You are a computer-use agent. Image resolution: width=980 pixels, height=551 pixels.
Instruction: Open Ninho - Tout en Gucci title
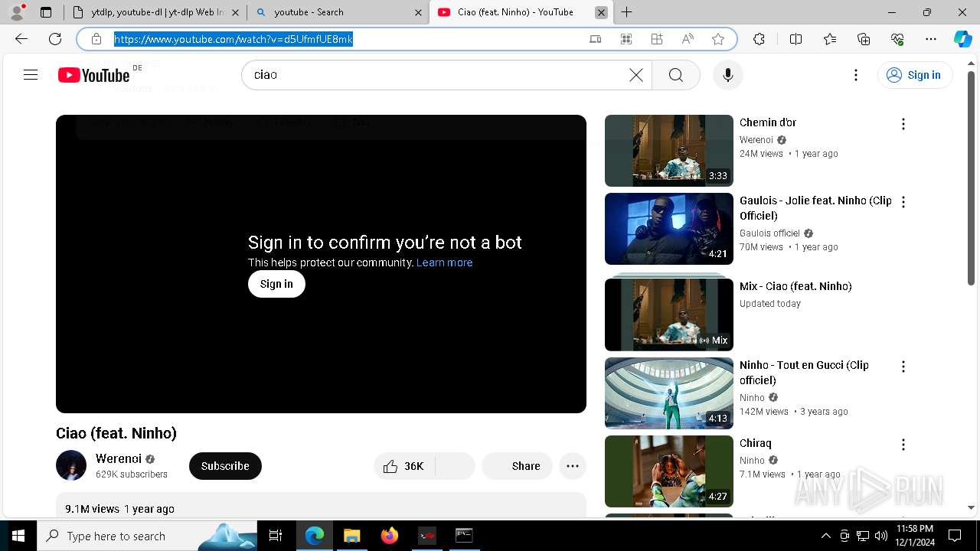point(804,373)
